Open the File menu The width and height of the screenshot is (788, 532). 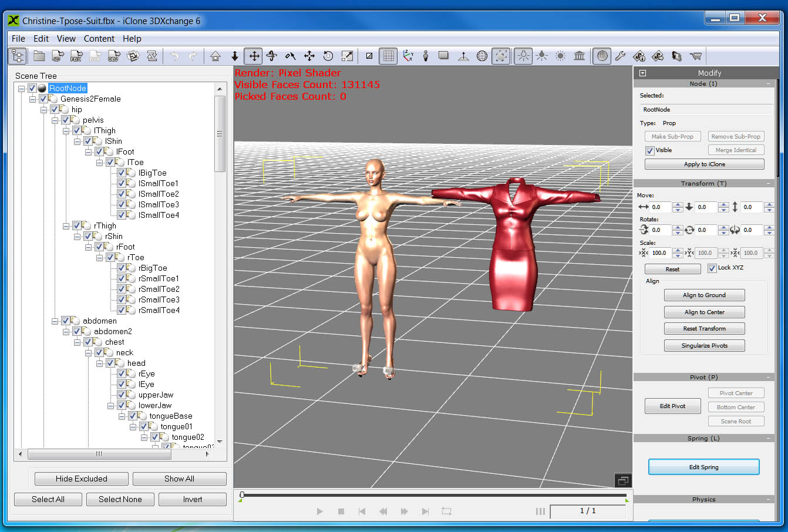click(x=18, y=39)
